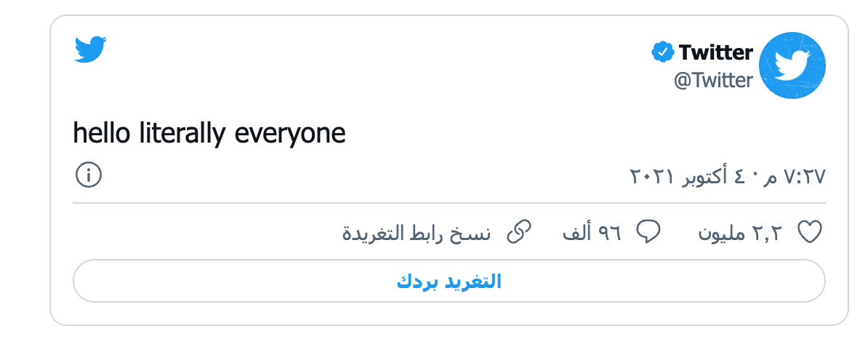The height and width of the screenshot is (339, 868).
Task: Click the التغريد بردك reply button
Action: click(449, 281)
